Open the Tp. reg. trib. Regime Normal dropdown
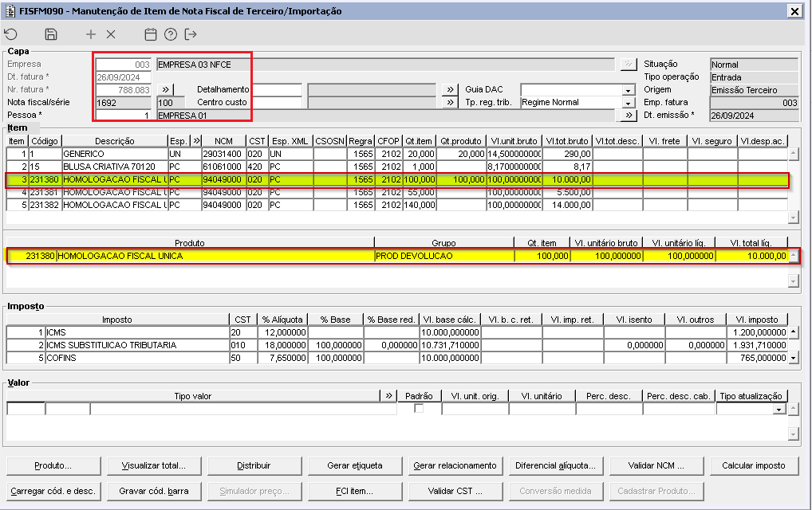The width and height of the screenshot is (812, 510). 629,103
